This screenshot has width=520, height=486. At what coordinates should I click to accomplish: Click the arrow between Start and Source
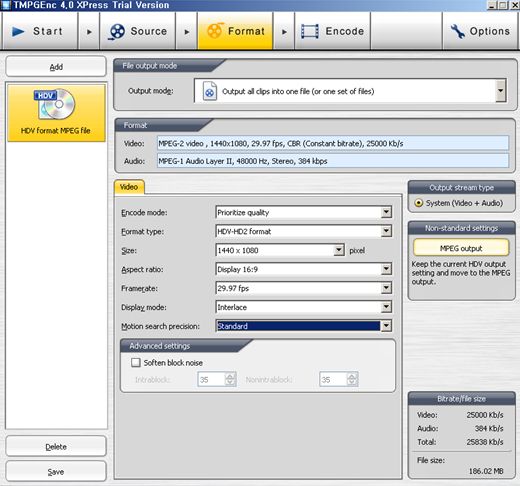[89, 32]
